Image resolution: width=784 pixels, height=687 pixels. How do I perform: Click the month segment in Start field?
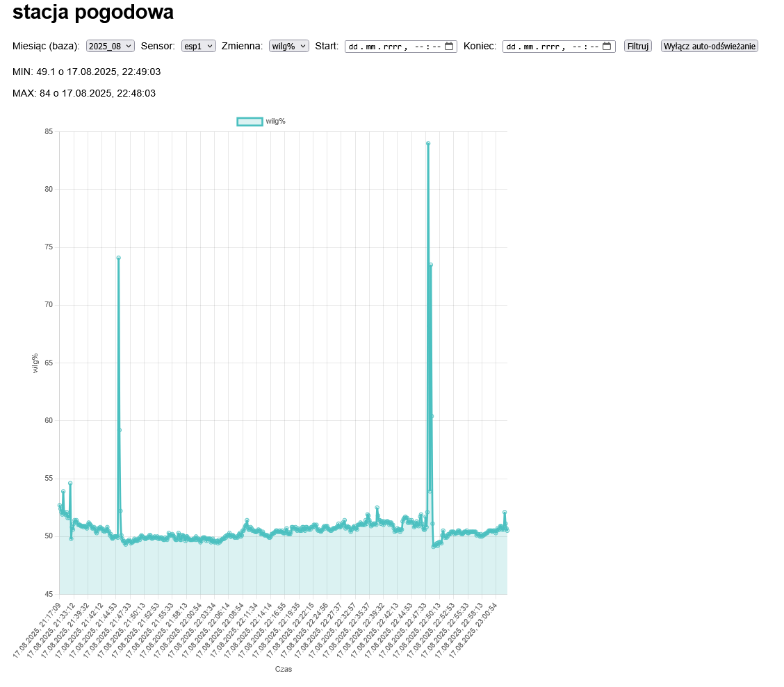click(x=370, y=47)
